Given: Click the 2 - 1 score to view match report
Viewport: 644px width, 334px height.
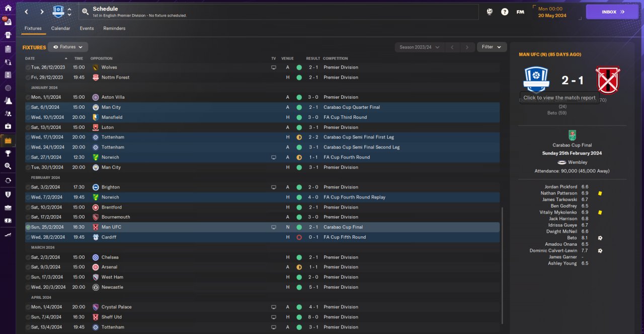Looking at the screenshot, I should [573, 80].
